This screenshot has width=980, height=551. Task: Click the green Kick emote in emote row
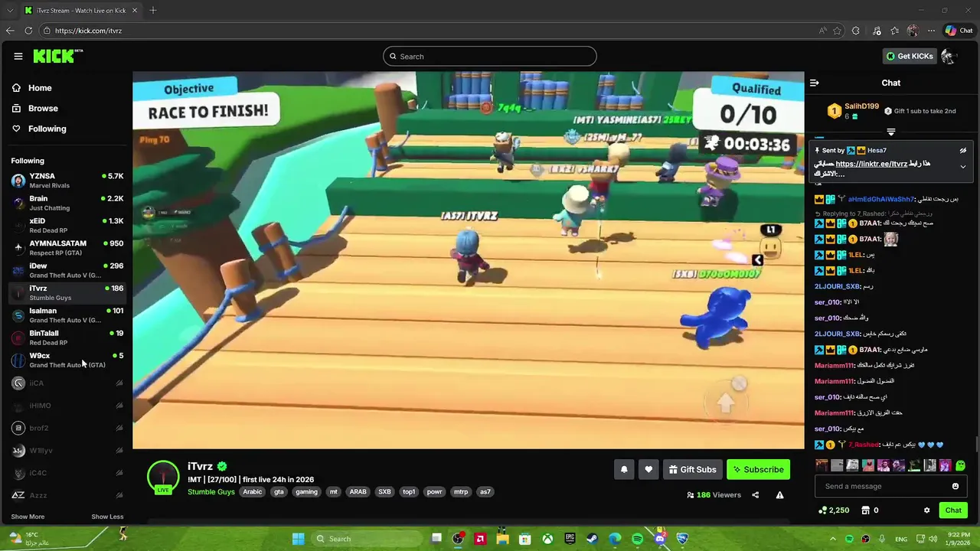(x=960, y=465)
